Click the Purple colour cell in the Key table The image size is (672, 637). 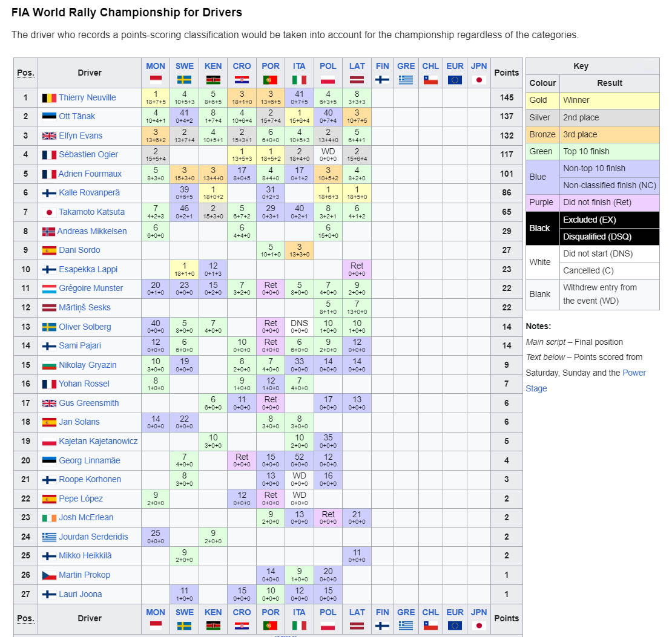point(542,202)
